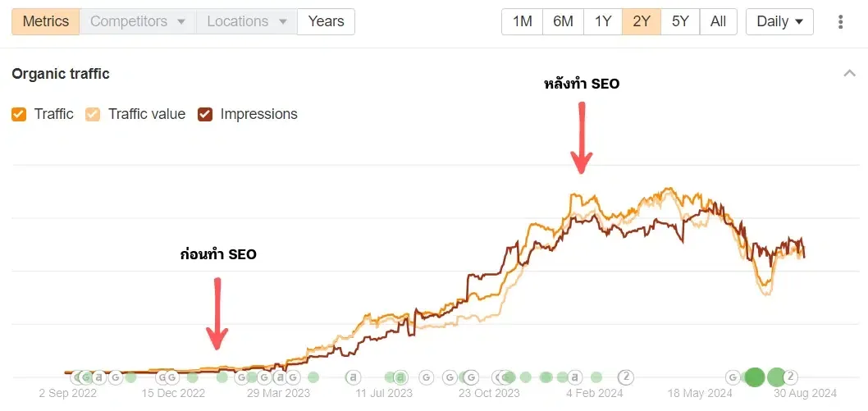Click the 'a' marker near July 2023

(x=354, y=377)
